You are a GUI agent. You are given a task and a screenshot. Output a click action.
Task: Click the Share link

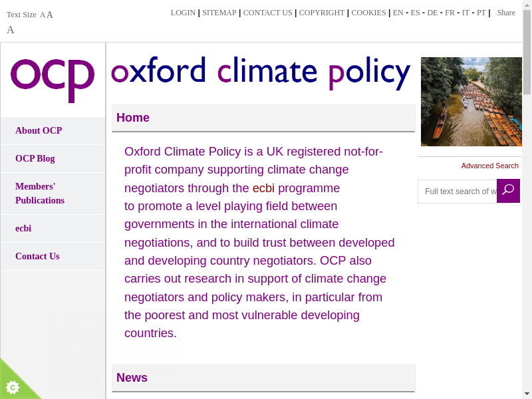pos(506,13)
